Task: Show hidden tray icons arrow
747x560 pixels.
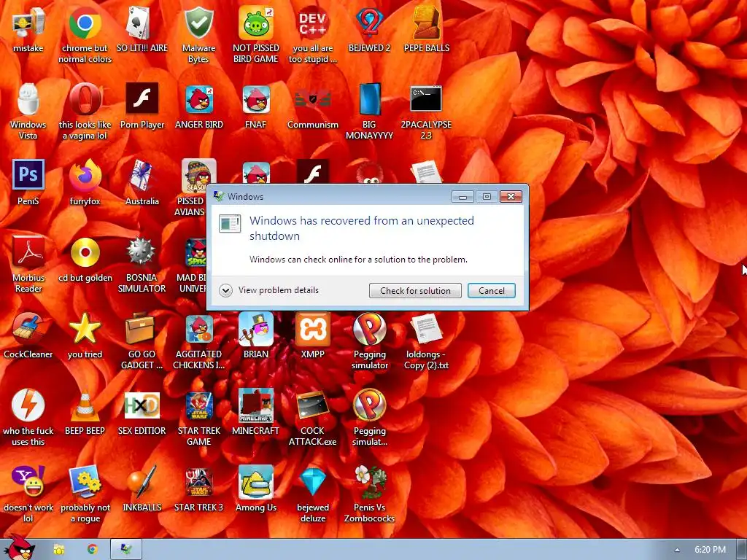Action: point(676,550)
